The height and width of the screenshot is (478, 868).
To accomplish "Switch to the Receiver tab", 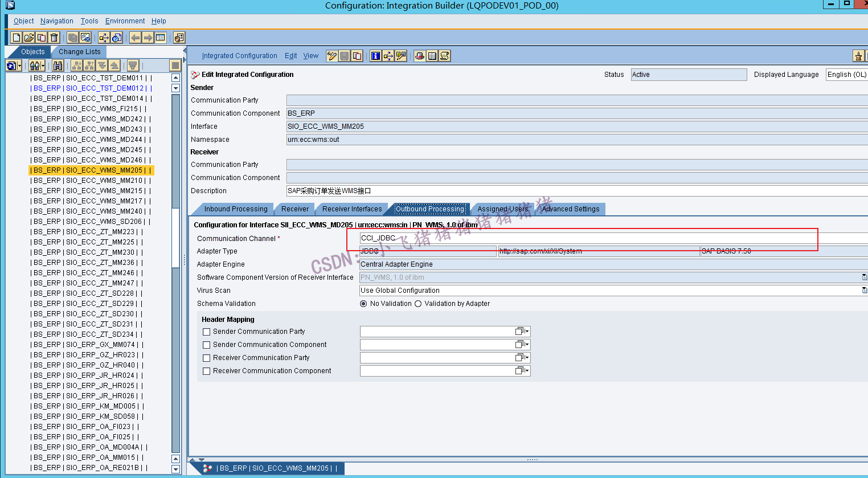I will click(295, 209).
